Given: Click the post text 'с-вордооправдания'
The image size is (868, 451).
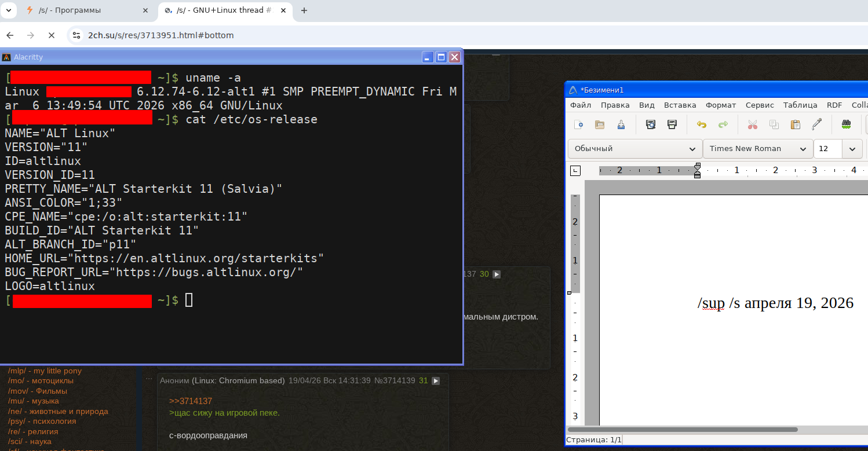Looking at the screenshot, I should (209, 435).
